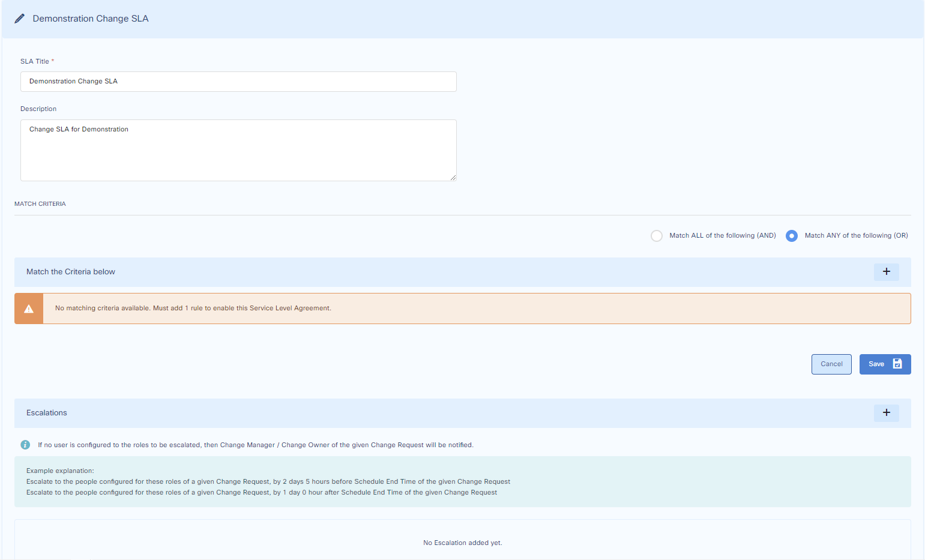925x560 pixels.
Task: Click inside the SLA Title input field
Action: point(238,81)
